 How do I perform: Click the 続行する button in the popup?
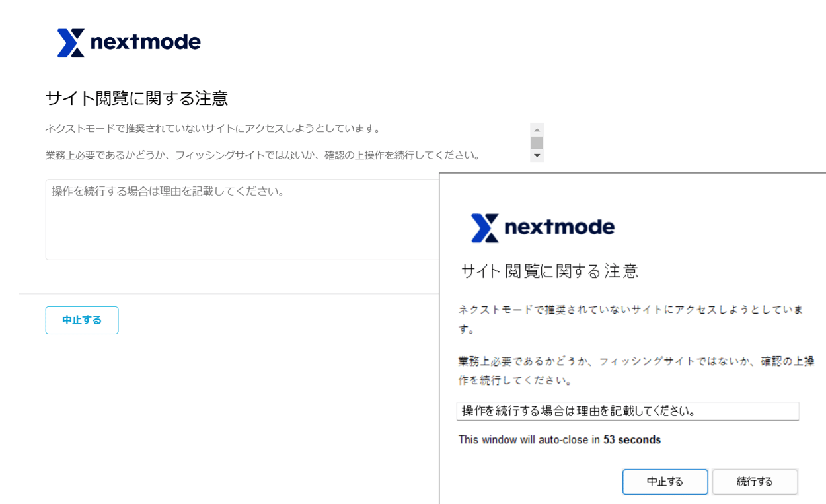tap(755, 482)
